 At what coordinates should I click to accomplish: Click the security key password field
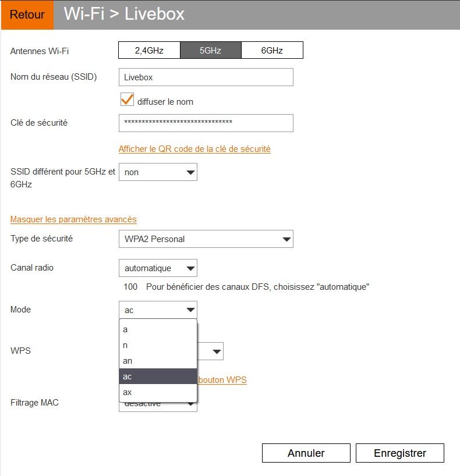(206, 123)
